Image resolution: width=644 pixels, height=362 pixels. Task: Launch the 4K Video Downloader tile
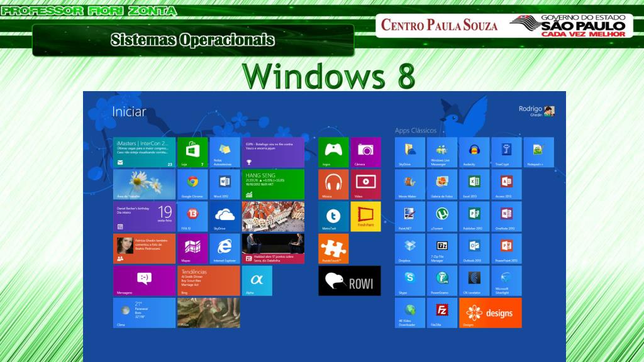click(410, 313)
